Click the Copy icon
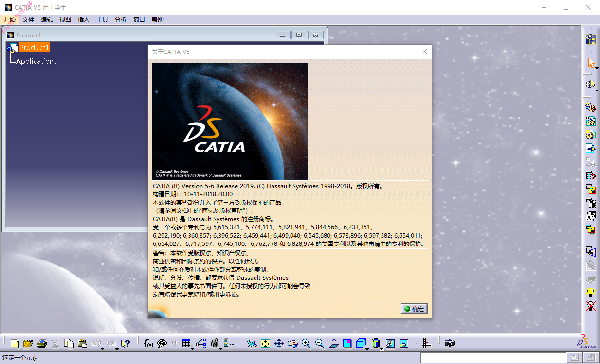Screen dimensions: 600x364 tap(69, 344)
